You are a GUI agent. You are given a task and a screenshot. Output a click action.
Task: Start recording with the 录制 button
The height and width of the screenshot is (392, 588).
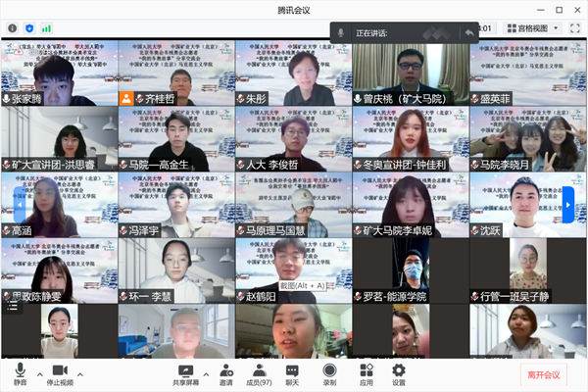click(329, 373)
